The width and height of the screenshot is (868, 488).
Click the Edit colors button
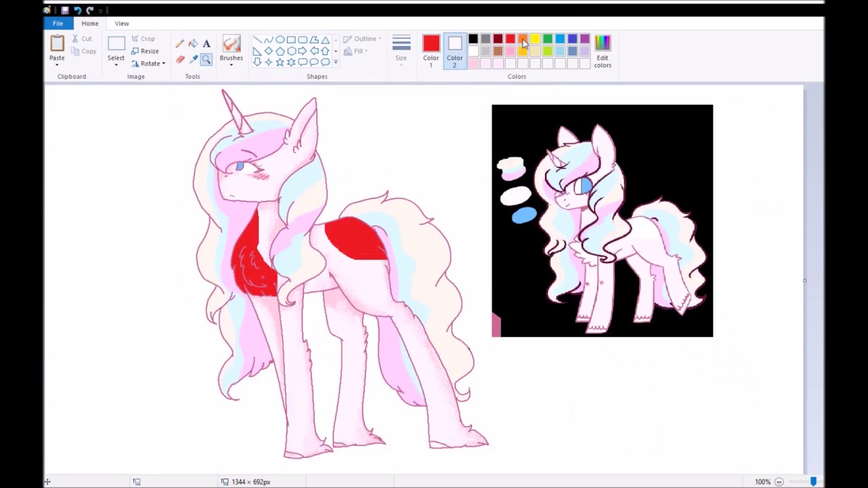tap(602, 51)
